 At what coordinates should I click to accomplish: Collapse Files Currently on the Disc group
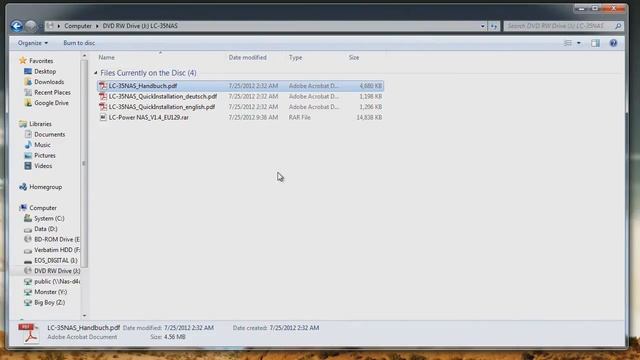point(96,73)
